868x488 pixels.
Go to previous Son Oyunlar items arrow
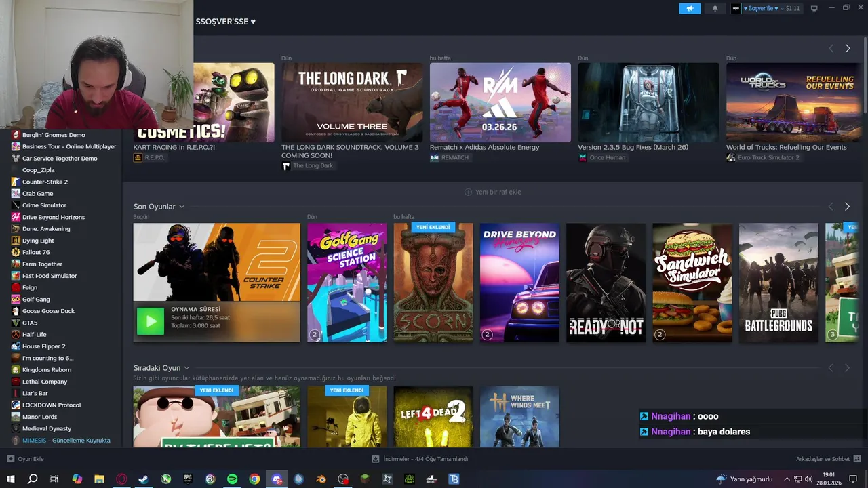click(831, 207)
